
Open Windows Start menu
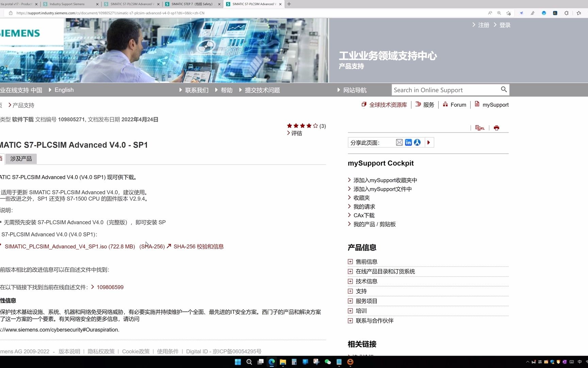click(x=238, y=362)
